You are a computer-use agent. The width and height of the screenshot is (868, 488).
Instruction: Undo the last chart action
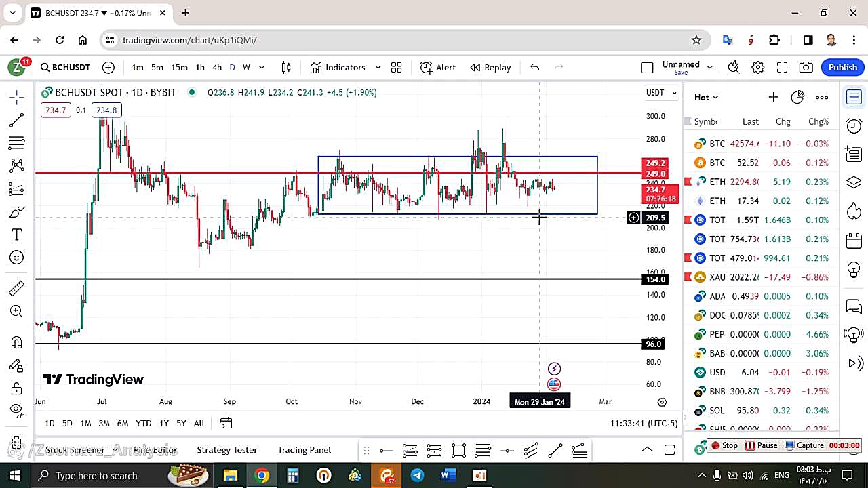click(534, 67)
